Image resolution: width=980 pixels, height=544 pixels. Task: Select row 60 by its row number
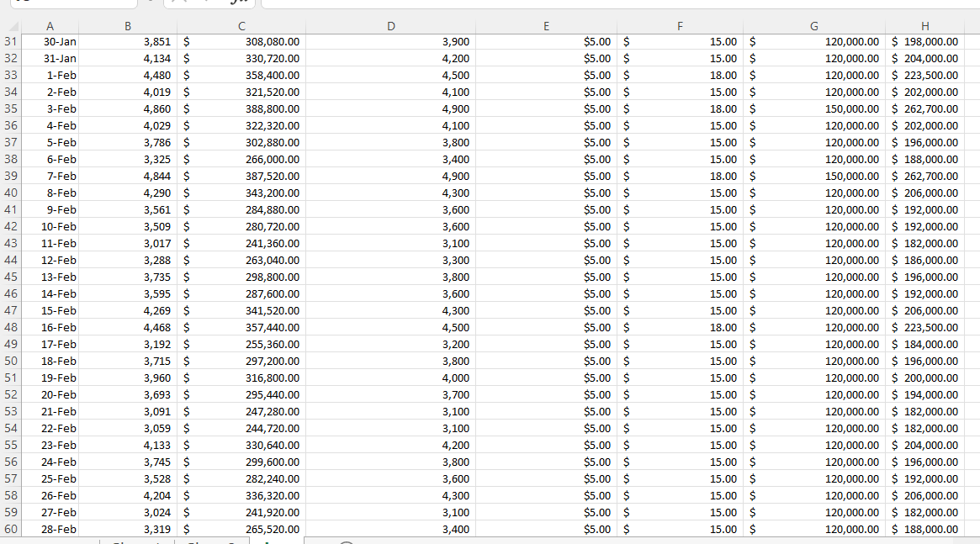pos(12,529)
